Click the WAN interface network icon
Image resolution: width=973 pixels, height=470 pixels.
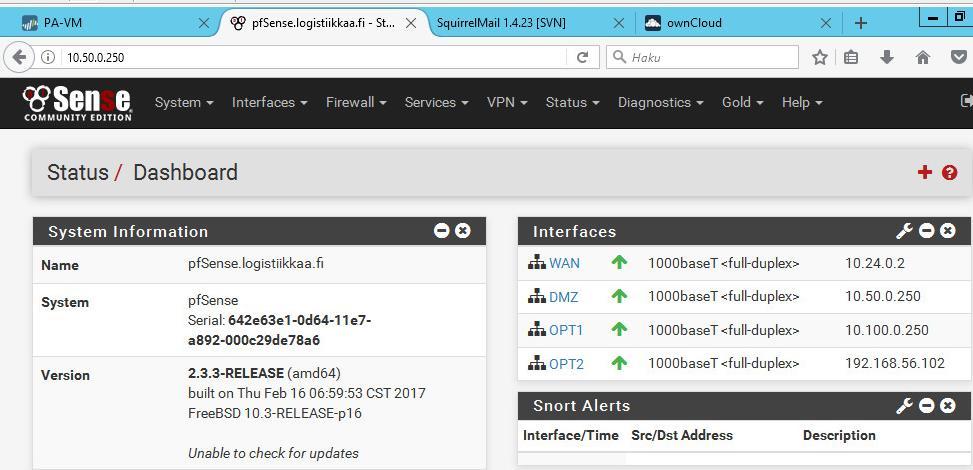point(537,263)
